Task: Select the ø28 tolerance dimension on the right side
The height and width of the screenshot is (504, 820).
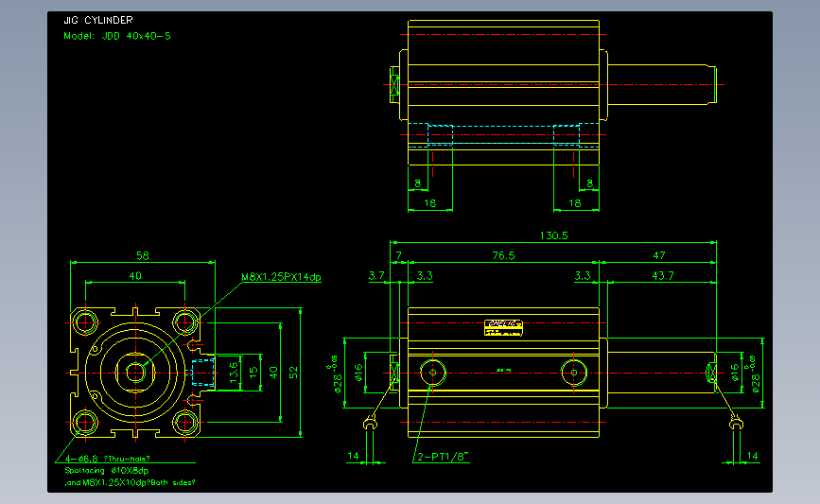Action: tap(754, 374)
